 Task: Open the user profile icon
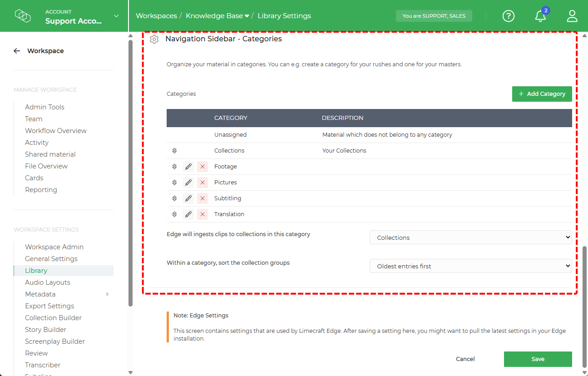pos(572,16)
